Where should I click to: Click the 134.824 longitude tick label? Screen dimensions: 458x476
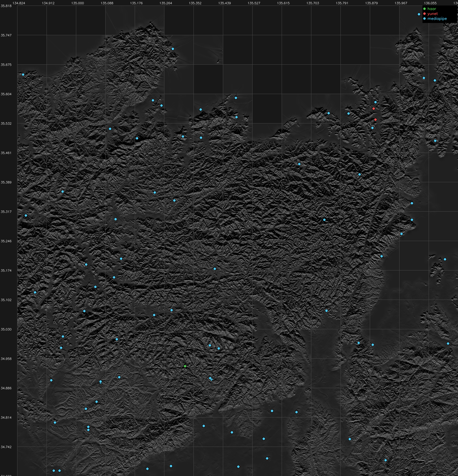(x=19, y=3)
